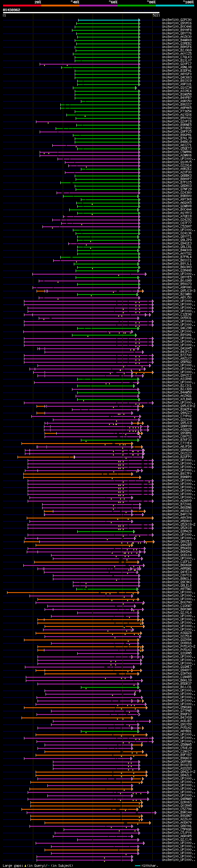The width and height of the screenshot is (197, 868).
Task: Select hit UniRef100_Q10Z34
Action: click(177, 88)
